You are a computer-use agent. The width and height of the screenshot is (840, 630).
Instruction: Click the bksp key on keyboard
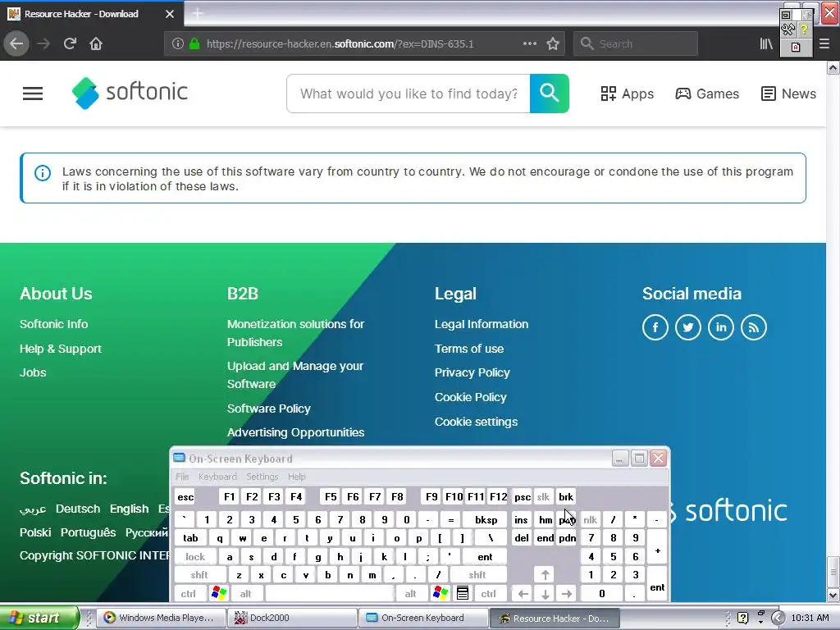(486, 519)
